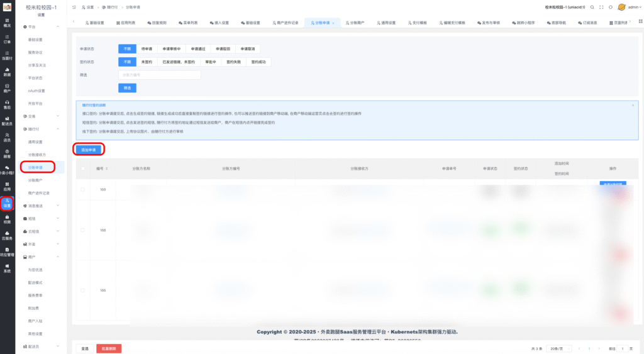Open the 20条/页 page size dropdown
644x354 pixels.
click(560, 349)
